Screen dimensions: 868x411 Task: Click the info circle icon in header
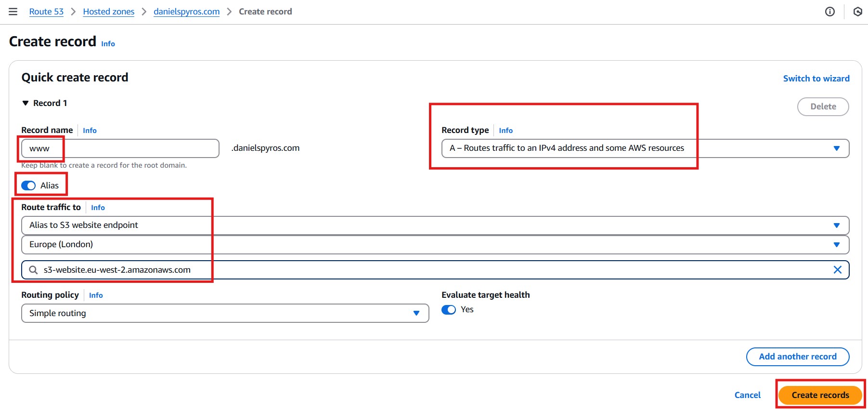[x=830, y=12]
